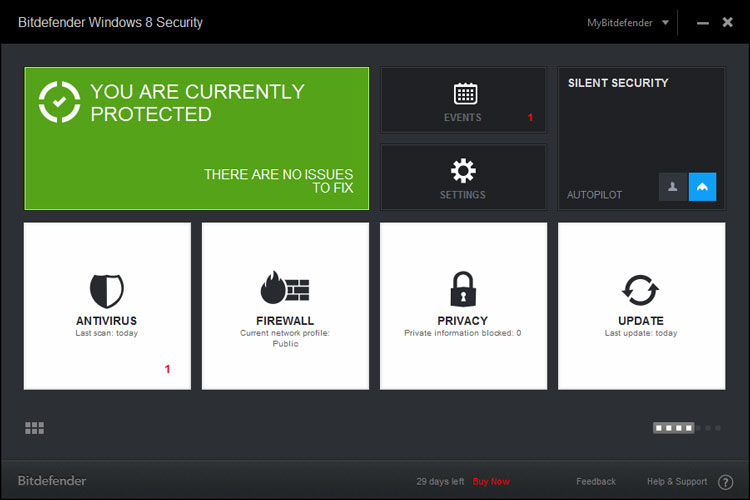Screen dimensions: 750x500
Task: Open the Feedback link
Action: (596, 481)
